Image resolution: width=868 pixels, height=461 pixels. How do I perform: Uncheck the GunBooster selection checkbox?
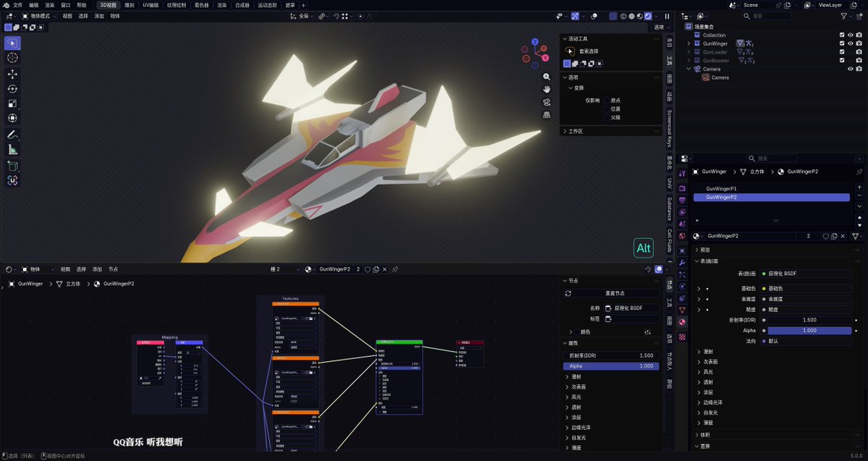tap(842, 60)
